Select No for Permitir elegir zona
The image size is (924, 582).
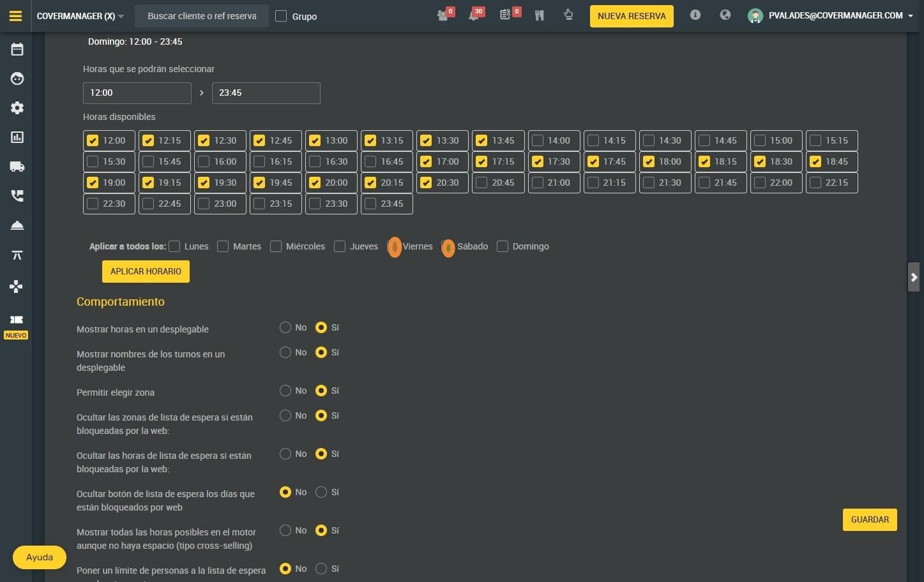pyautogui.click(x=285, y=391)
